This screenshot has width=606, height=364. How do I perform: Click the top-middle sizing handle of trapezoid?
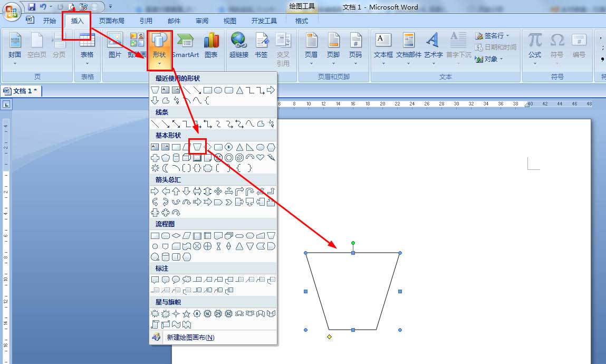(x=353, y=253)
